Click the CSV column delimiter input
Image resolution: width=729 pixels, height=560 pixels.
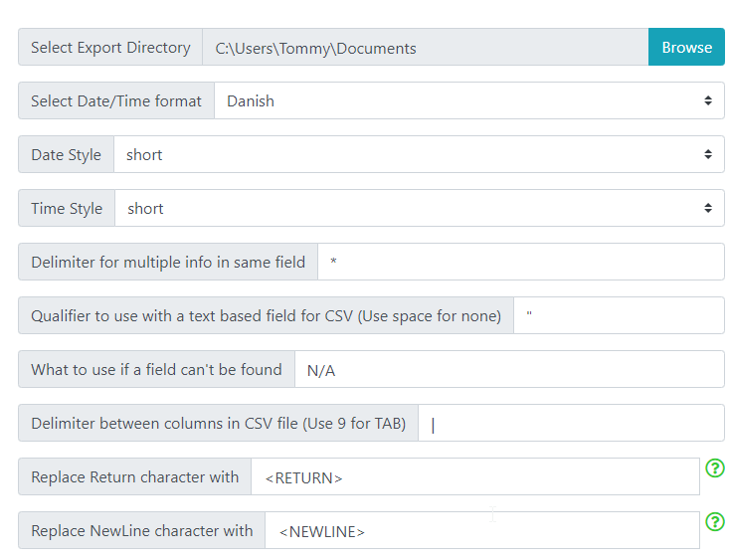pyautogui.click(x=572, y=423)
